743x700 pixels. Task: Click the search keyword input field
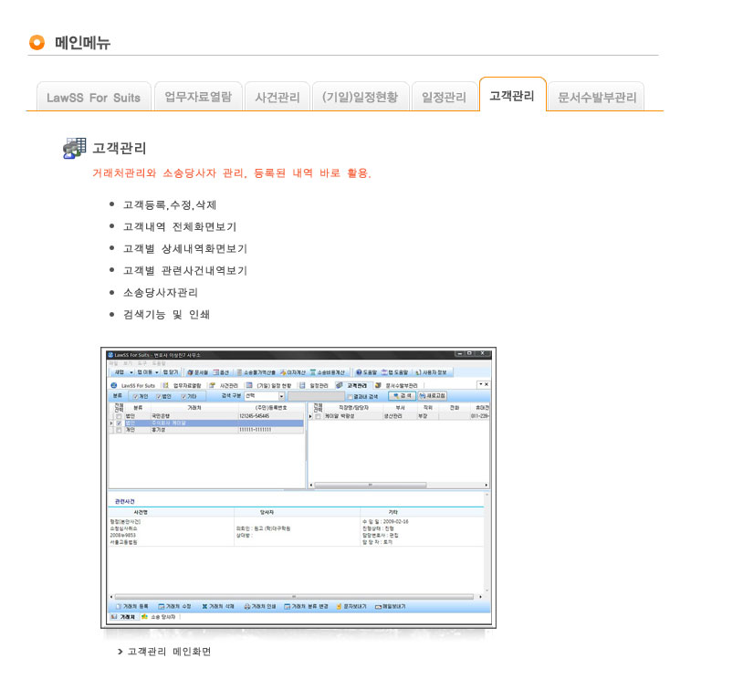click(x=316, y=396)
